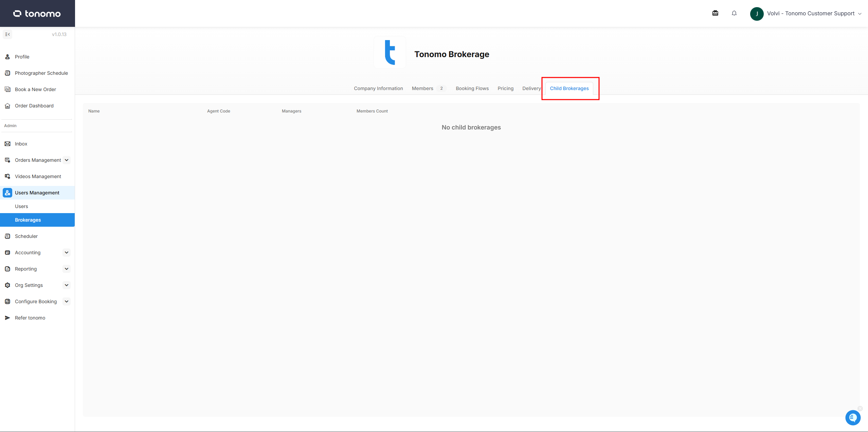Click the Members count badge 2
This screenshot has height=432, width=868.
[441, 88]
